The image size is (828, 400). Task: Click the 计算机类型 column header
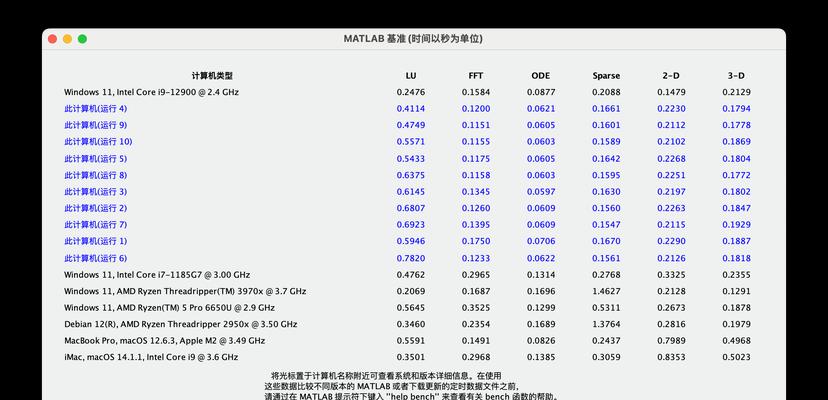click(212, 76)
